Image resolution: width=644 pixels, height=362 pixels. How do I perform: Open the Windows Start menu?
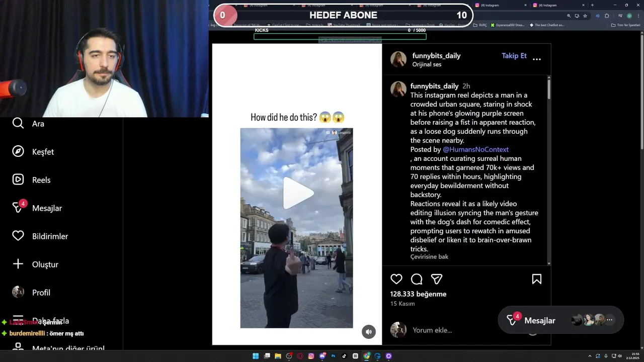click(256, 356)
